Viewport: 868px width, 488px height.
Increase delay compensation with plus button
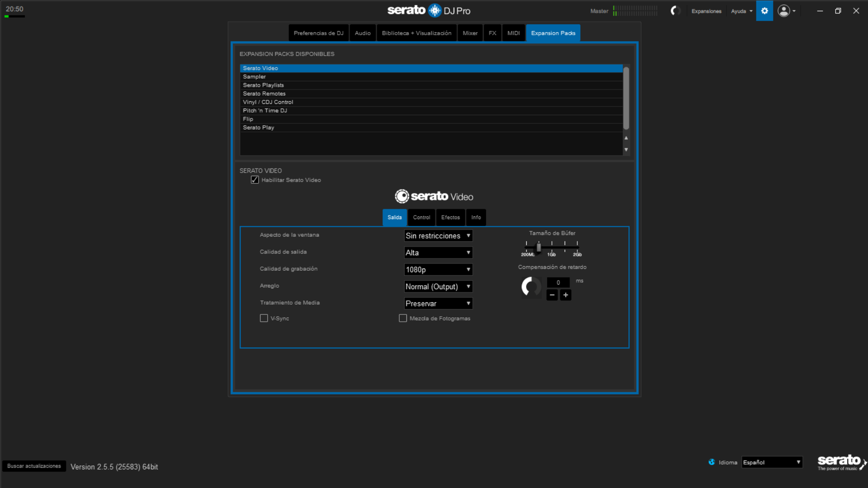point(566,295)
